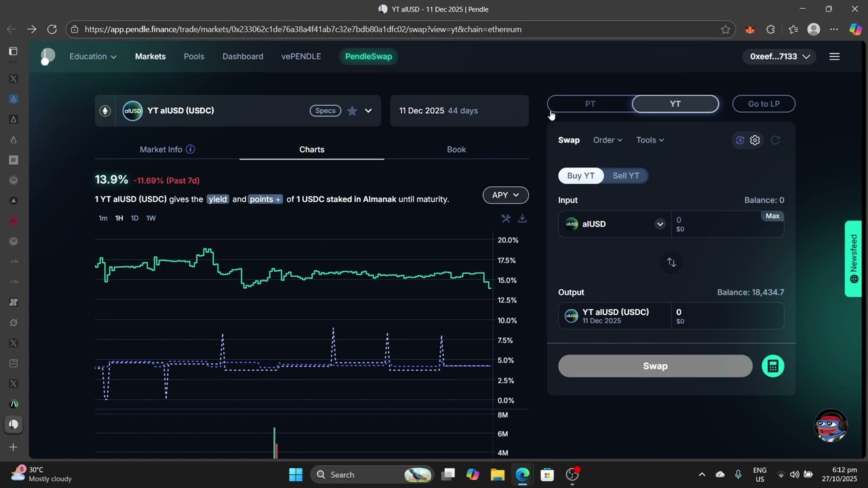868x488 pixels.
Task: Click the Market Info tooltip icon
Action: [x=191, y=149]
